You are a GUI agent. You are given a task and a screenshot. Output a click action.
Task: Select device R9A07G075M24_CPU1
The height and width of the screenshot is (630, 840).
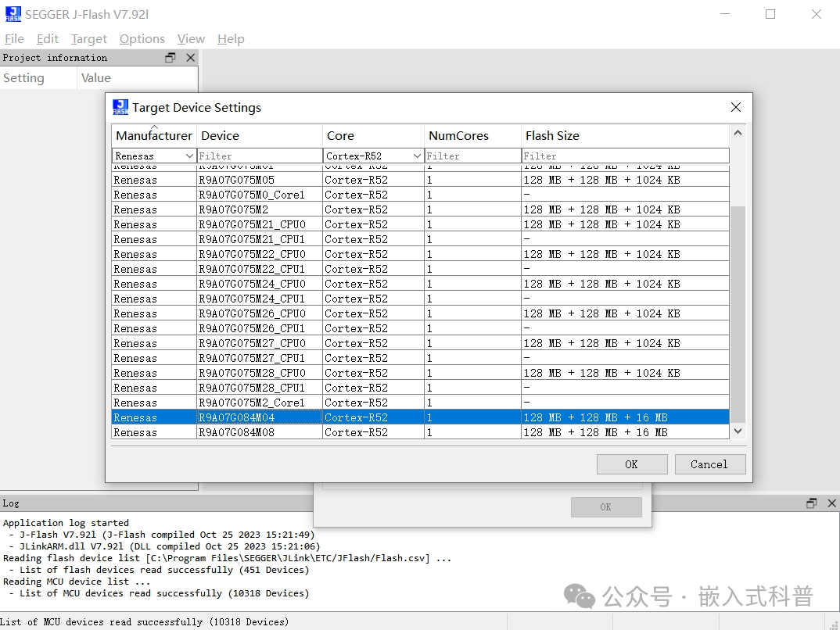420,299
